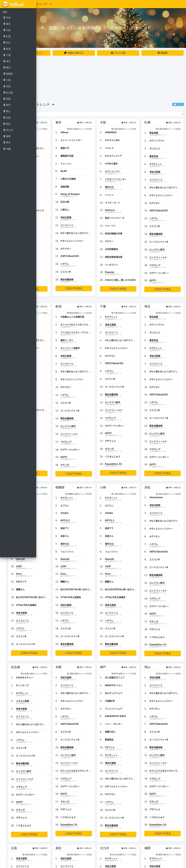Open 川崎の過去のトレンドを見る link
The image size is (186, 868).
tap(124, 494)
